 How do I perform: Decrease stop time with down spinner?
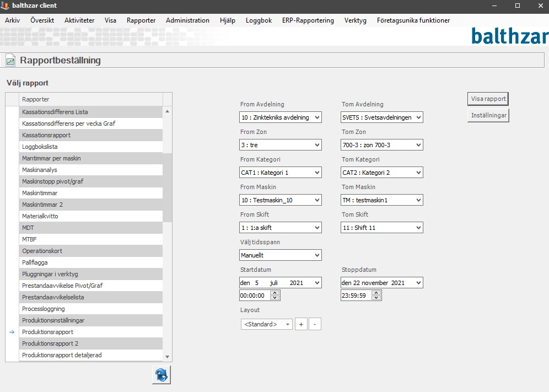tap(376, 298)
